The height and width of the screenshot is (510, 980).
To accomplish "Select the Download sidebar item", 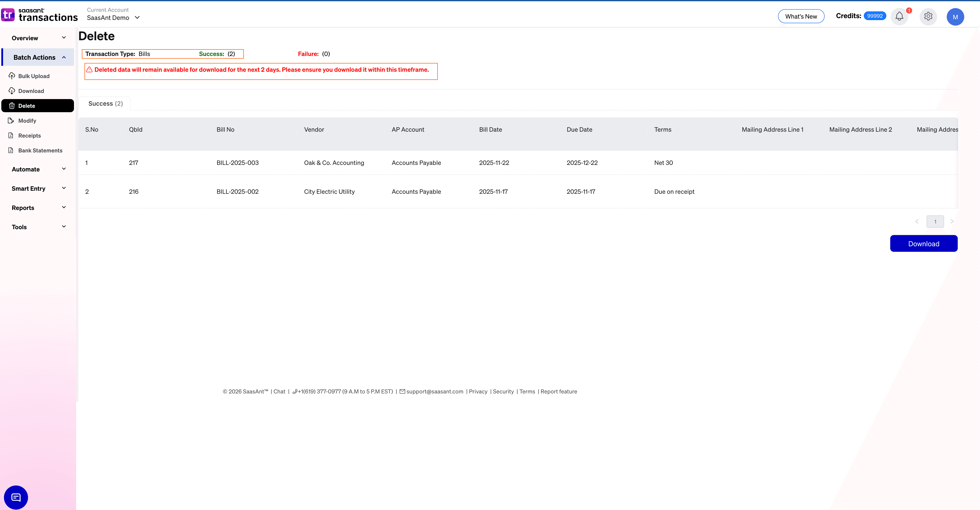I will tap(31, 91).
